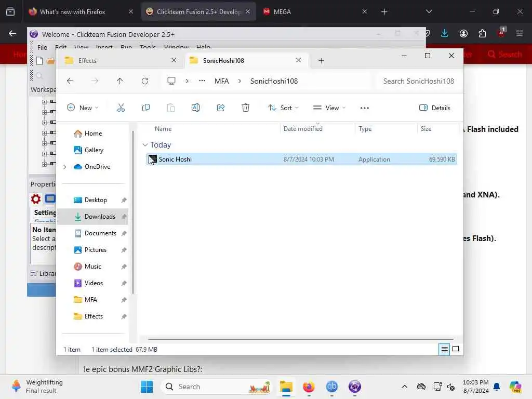The width and height of the screenshot is (532, 399).
Task: Click Firefox back arrow button
Action: click(12, 33)
